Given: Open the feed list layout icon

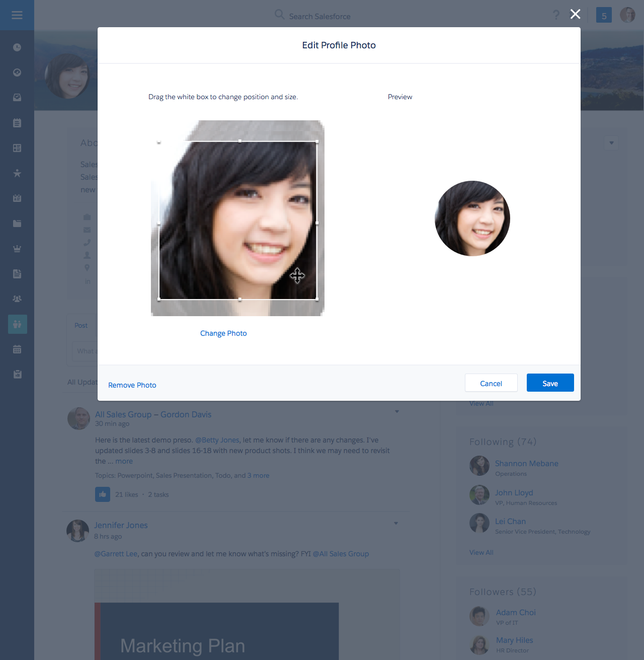Looking at the screenshot, I should [17, 148].
